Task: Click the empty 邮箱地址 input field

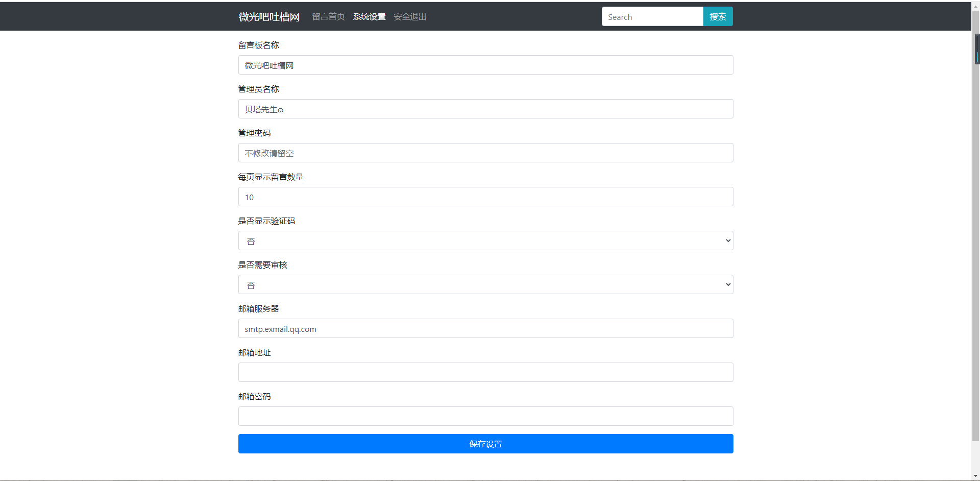Action: pos(485,372)
